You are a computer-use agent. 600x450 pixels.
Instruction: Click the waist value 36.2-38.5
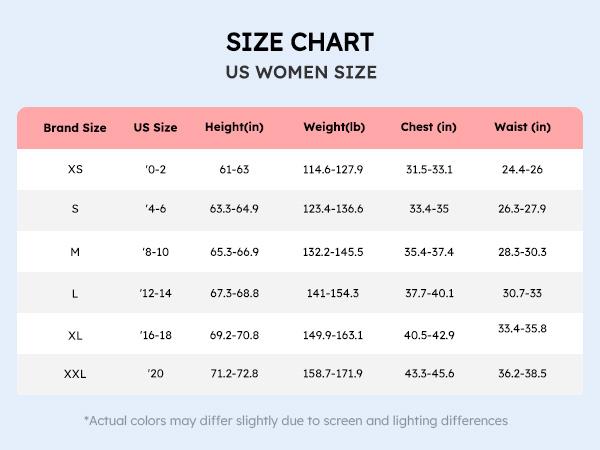pos(522,374)
